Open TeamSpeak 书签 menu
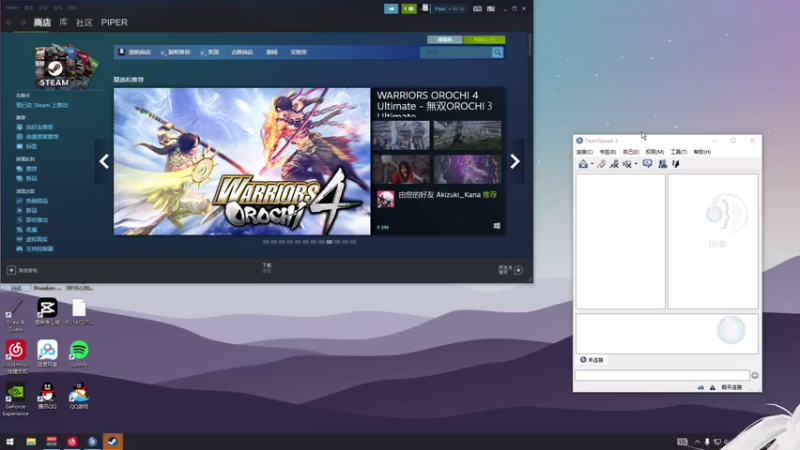Image resolution: width=800 pixels, height=450 pixels. [x=608, y=152]
